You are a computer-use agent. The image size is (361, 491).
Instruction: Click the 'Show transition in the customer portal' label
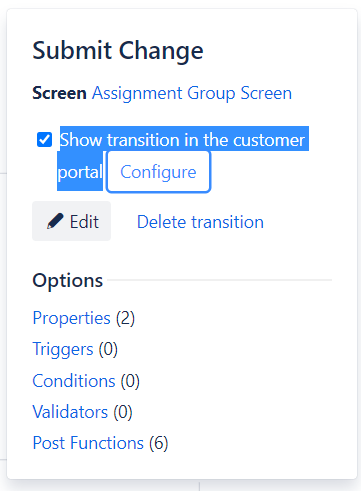pyautogui.click(x=182, y=156)
